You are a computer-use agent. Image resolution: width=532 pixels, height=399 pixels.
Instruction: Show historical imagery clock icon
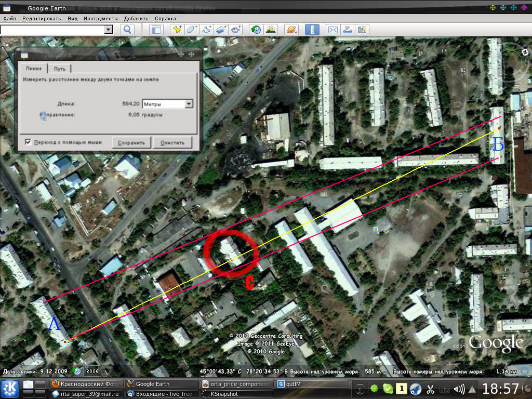click(256, 30)
